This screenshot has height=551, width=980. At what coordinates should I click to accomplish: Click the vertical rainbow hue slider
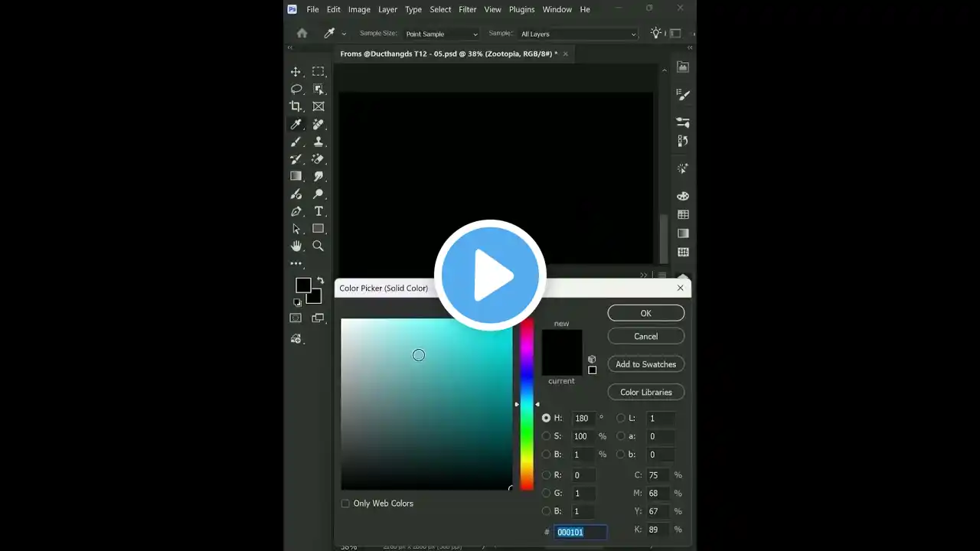[527, 404]
